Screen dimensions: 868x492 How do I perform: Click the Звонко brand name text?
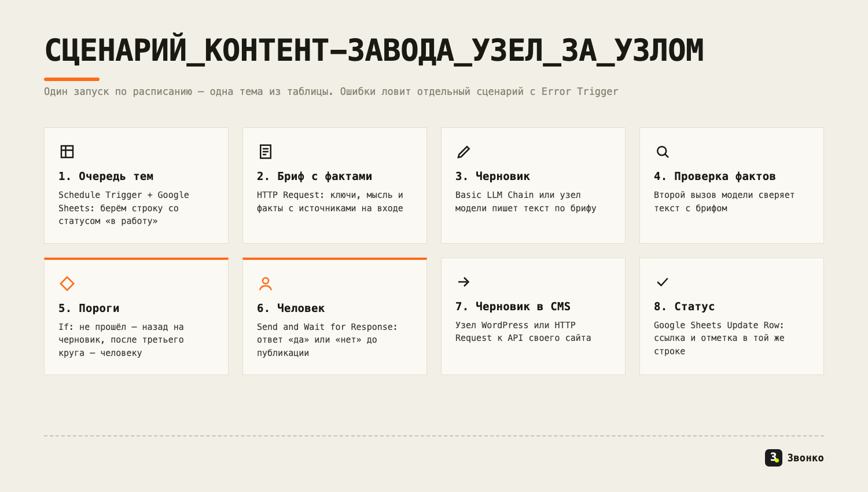tap(806, 458)
